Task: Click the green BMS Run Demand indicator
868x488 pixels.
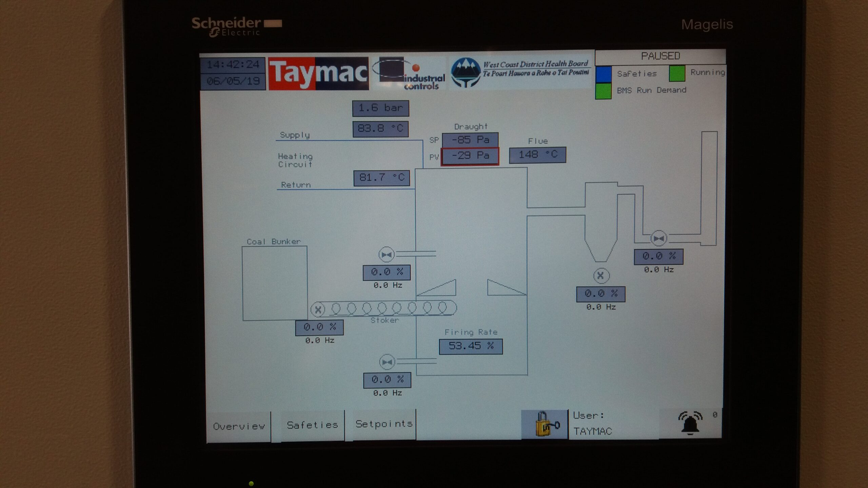Action: (x=604, y=91)
